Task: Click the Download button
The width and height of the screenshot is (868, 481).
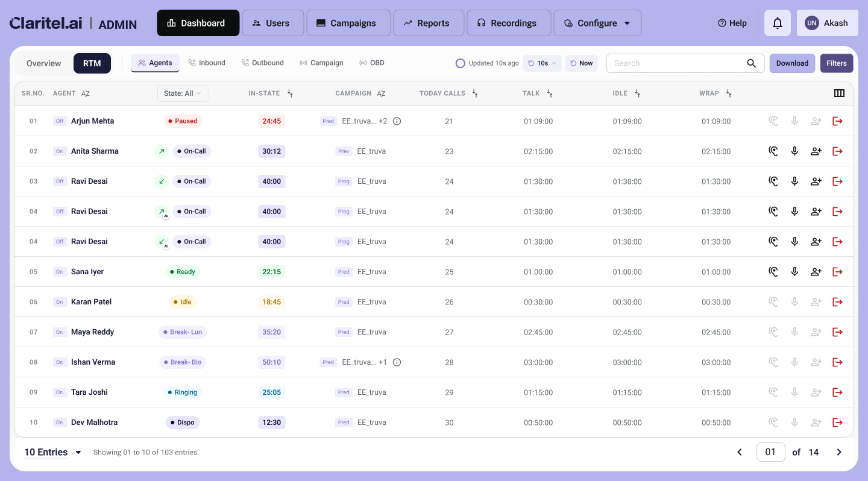Action: (x=792, y=63)
